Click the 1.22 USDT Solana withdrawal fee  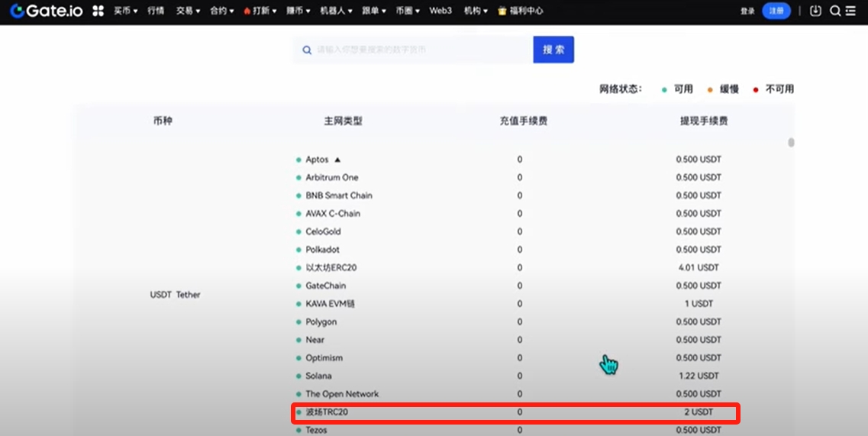699,376
